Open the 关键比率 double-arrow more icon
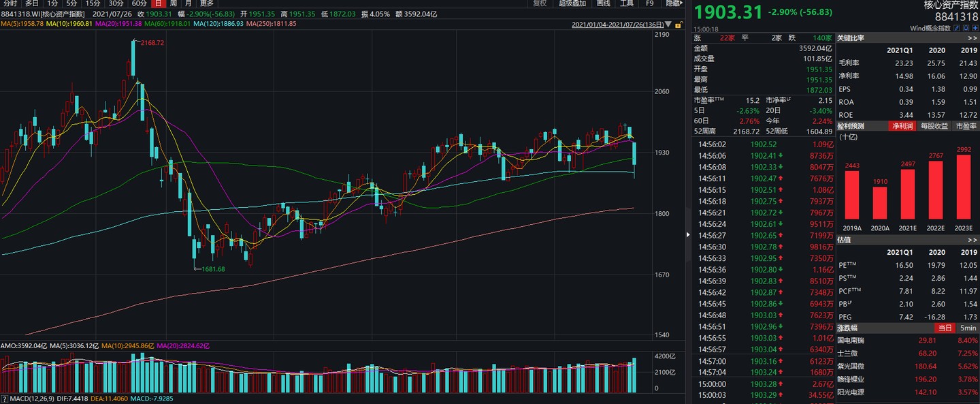This screenshot has height=404, width=980. (x=974, y=38)
